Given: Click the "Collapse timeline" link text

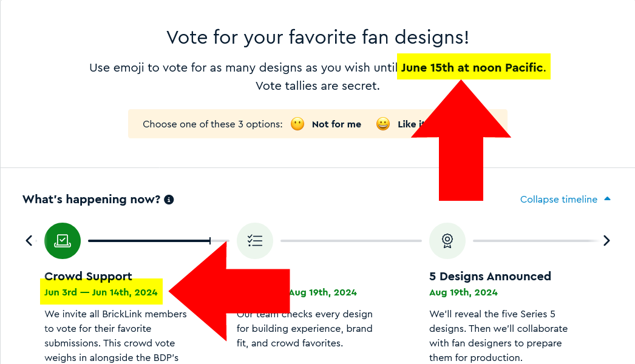Looking at the screenshot, I should tap(559, 200).
